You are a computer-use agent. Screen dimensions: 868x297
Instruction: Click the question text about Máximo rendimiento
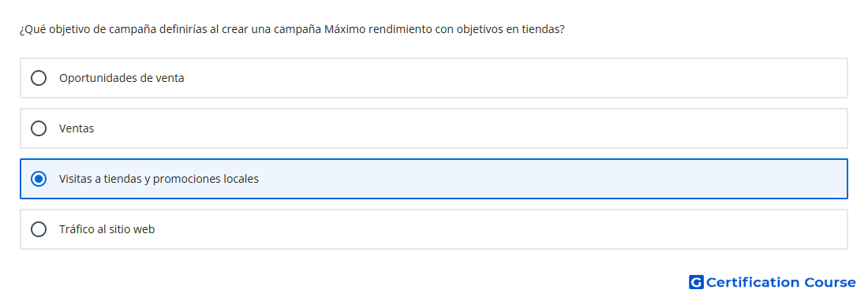tap(292, 30)
